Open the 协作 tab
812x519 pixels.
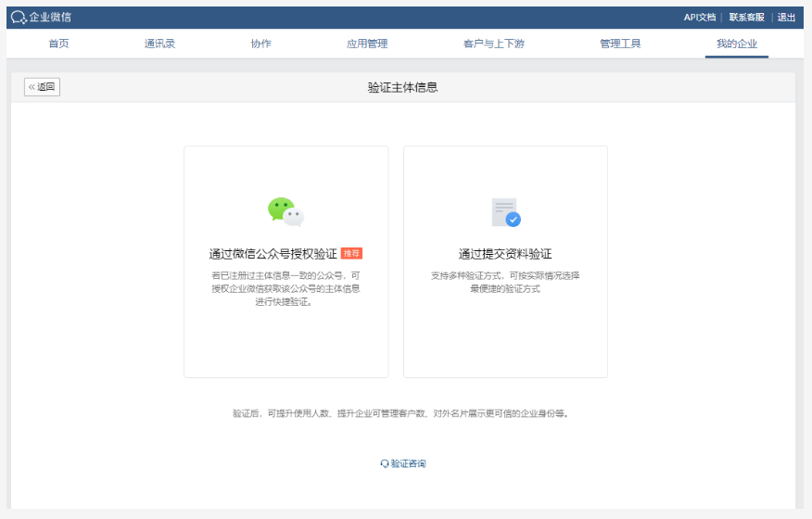[x=261, y=44]
